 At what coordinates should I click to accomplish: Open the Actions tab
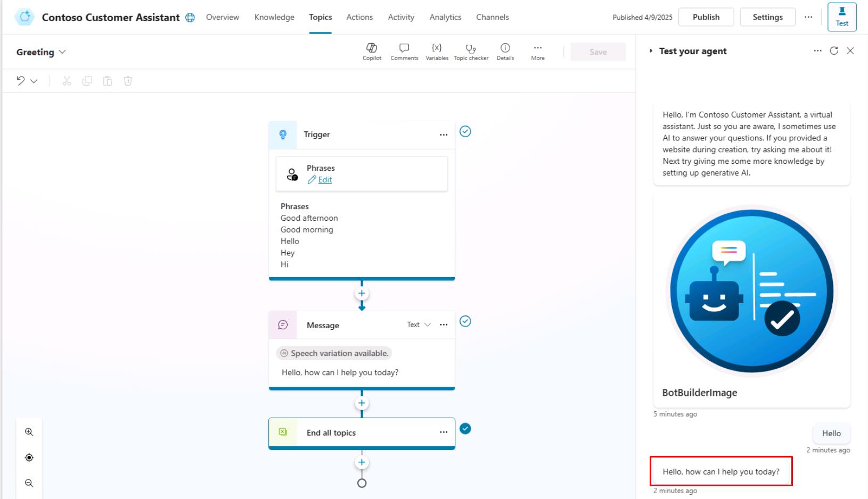tap(359, 17)
